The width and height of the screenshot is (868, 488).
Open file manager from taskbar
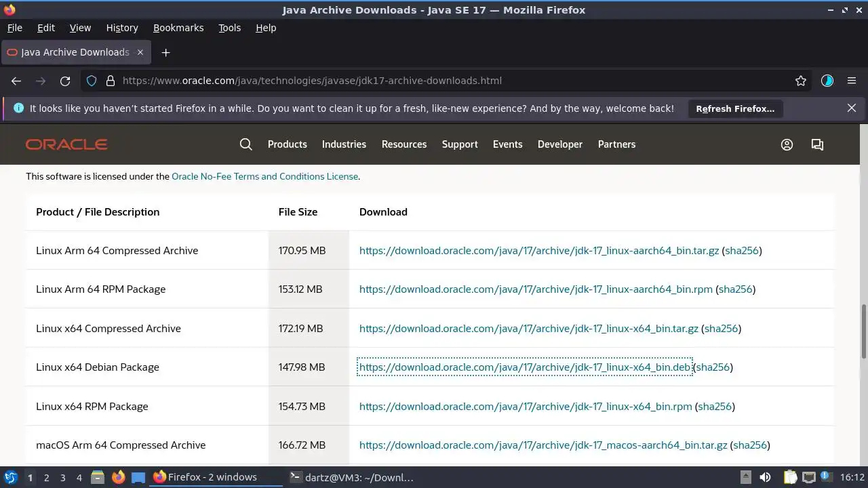[x=98, y=477]
